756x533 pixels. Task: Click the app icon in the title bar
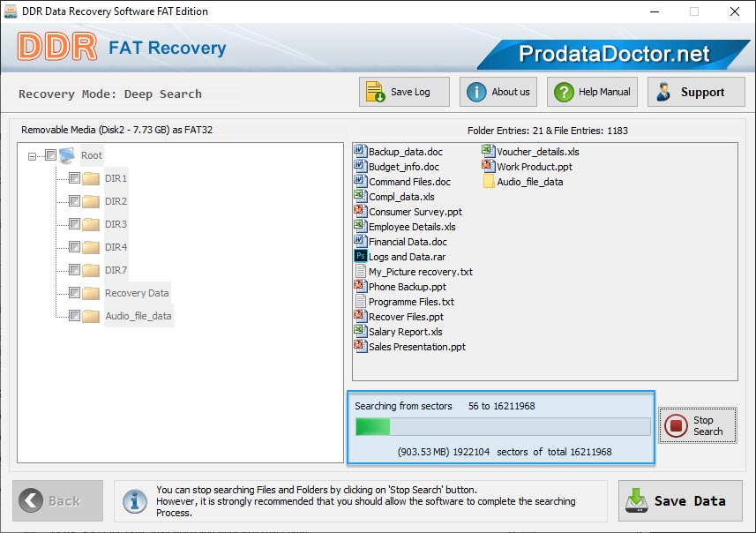(10, 11)
